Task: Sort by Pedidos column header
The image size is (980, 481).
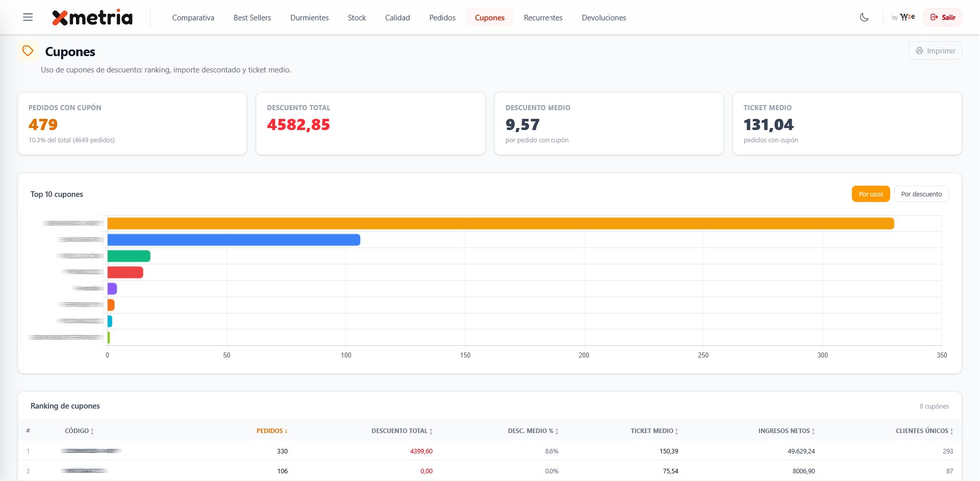Action: [272, 431]
